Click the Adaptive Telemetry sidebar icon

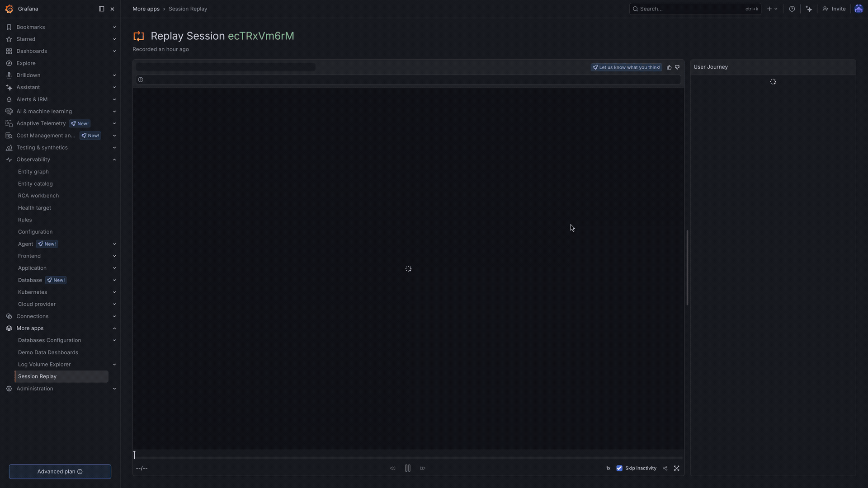(x=9, y=123)
